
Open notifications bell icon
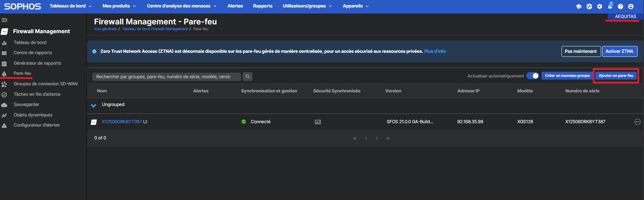pyautogui.click(x=610, y=6)
